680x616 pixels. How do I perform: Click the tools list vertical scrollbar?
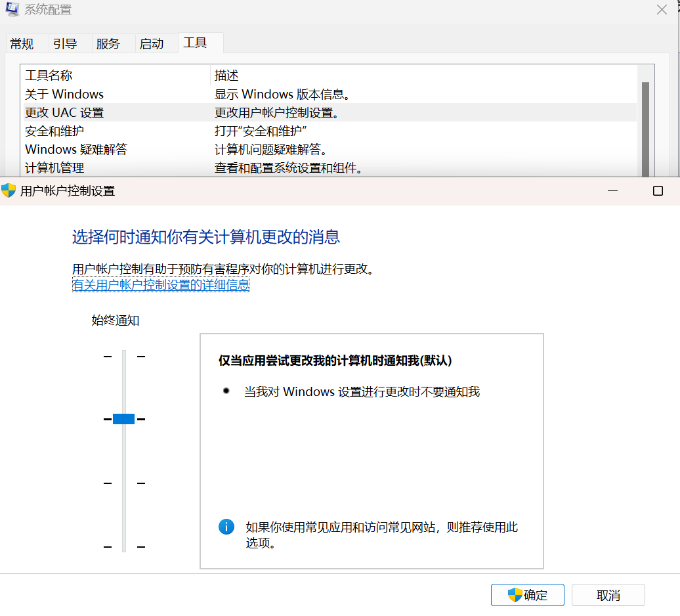coord(645,125)
